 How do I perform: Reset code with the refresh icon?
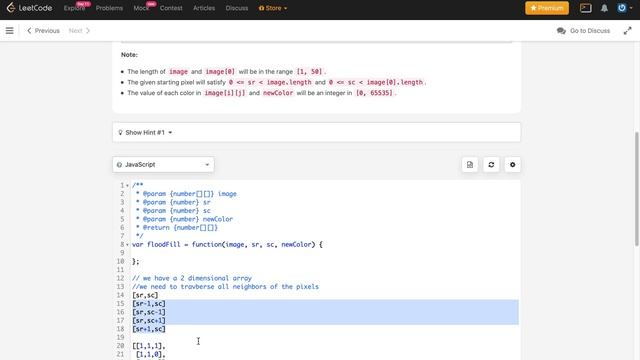coord(491,164)
